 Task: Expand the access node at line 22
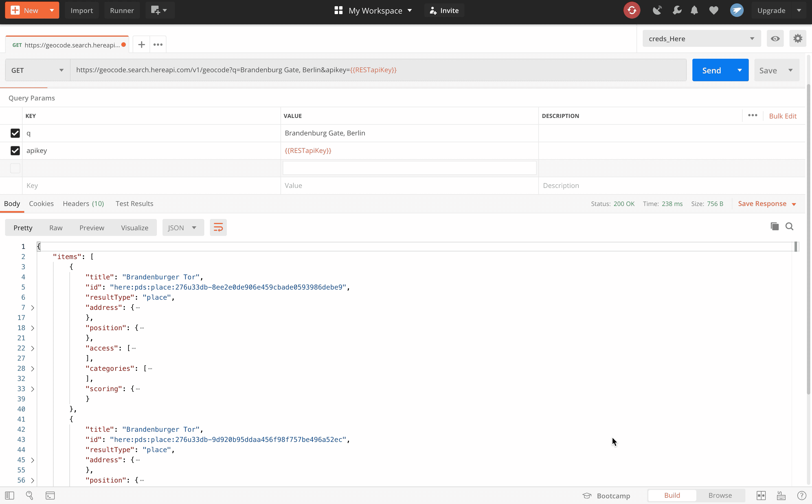tap(33, 348)
